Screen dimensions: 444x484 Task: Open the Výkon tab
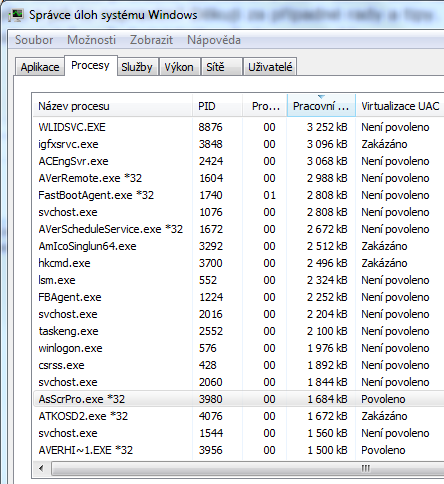179,67
